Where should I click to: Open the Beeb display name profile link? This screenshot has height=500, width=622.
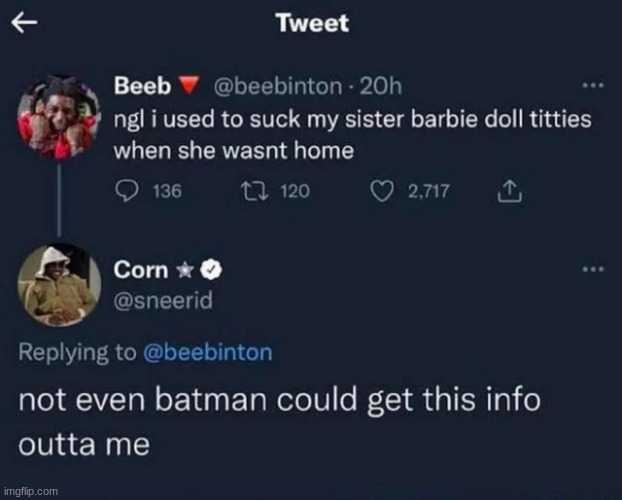tap(135, 87)
